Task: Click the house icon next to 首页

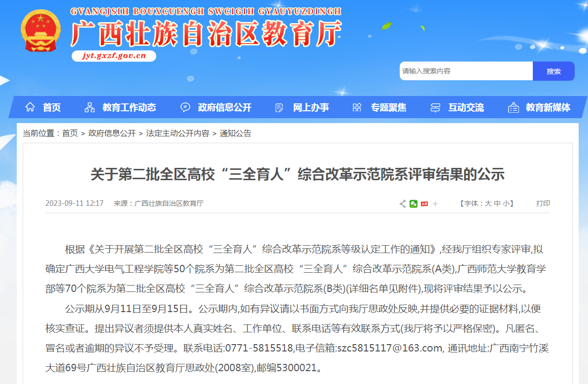Action: [x=30, y=107]
